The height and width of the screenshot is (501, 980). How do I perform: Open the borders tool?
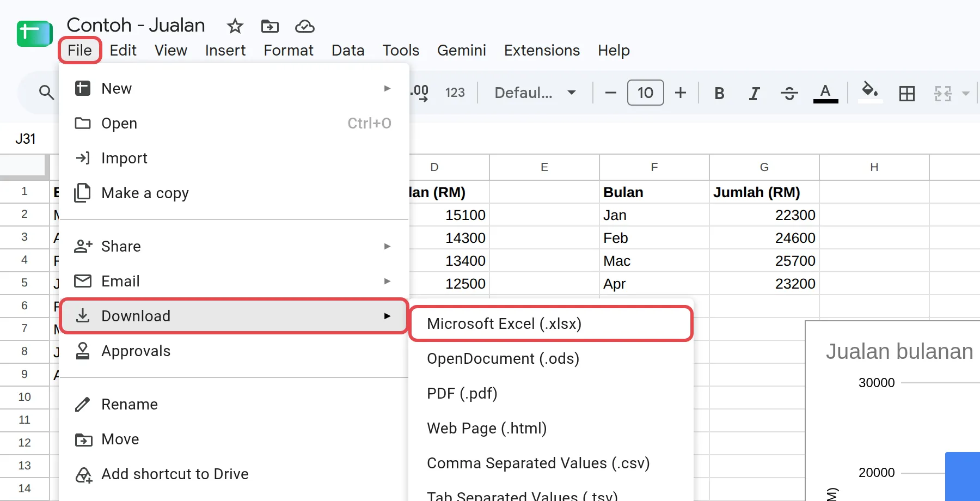coord(906,93)
